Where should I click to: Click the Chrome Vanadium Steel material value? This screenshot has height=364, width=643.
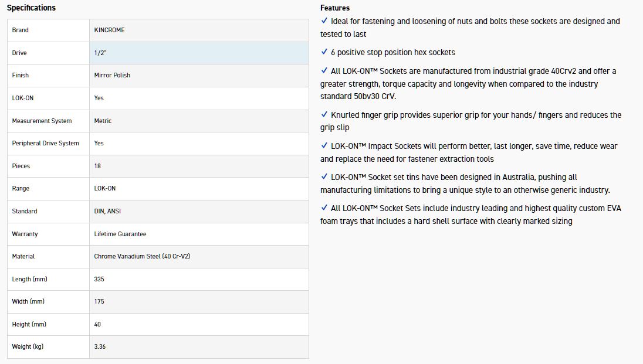[x=142, y=256]
